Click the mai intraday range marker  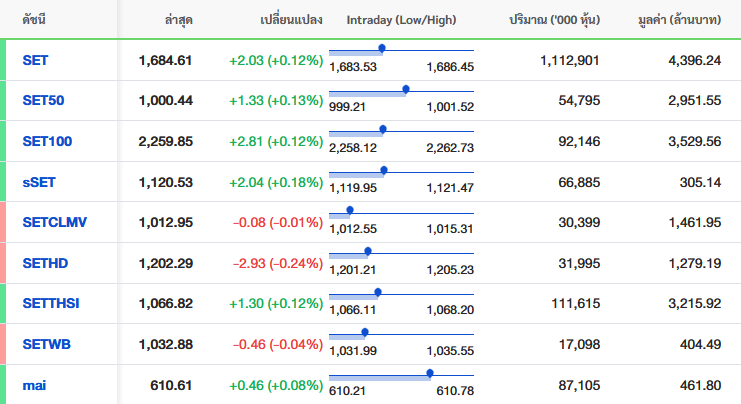[430, 374]
